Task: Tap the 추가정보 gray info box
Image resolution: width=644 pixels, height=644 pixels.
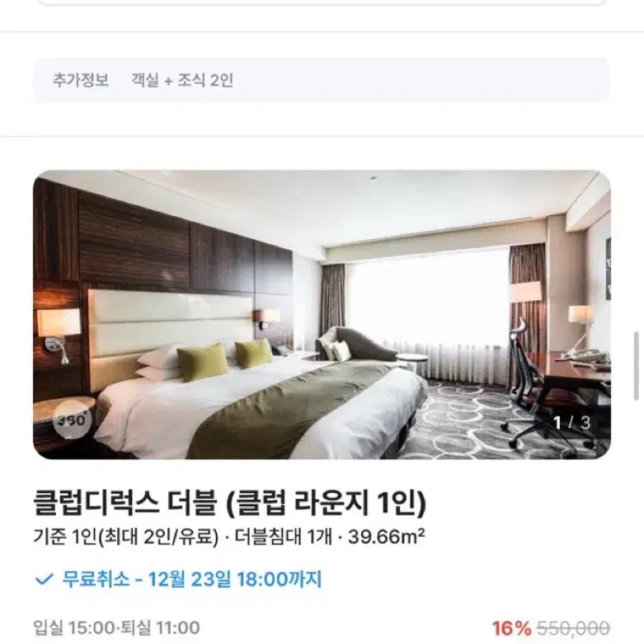Action: [x=322, y=80]
